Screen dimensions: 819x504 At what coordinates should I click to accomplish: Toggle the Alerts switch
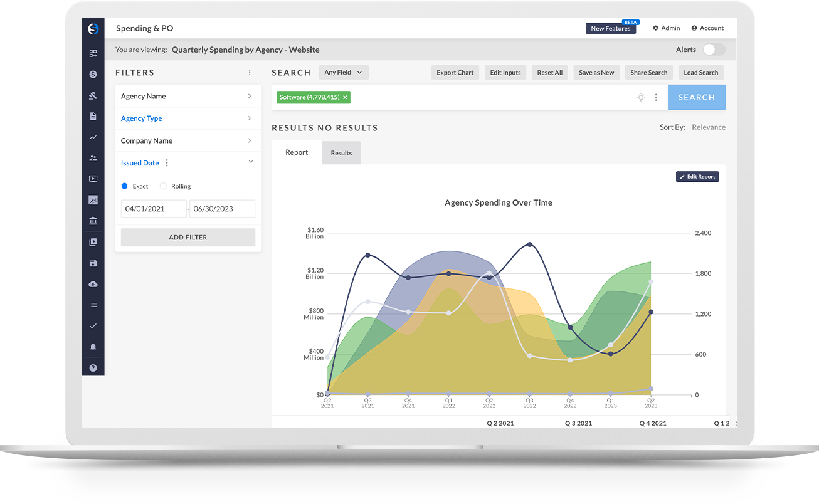point(714,50)
